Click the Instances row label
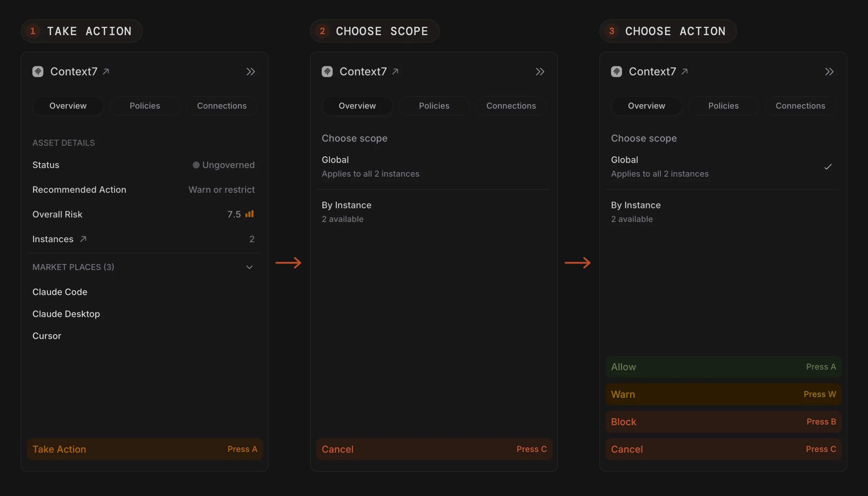868x496 pixels. (x=53, y=239)
